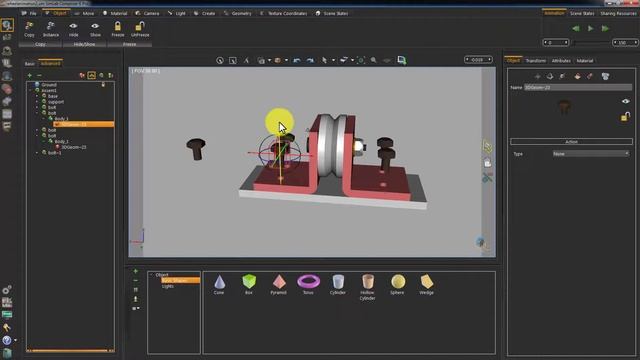Click the minus icon above scene tree

39,76
